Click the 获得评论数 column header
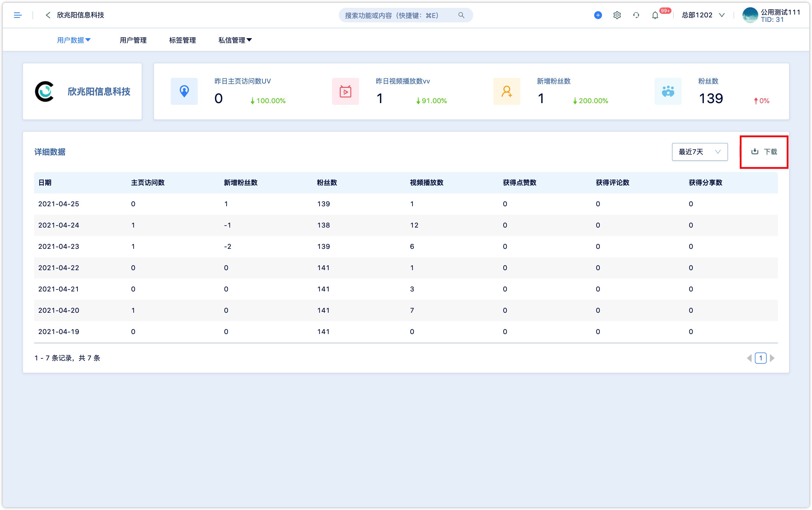The height and width of the screenshot is (510, 812). 613,182
